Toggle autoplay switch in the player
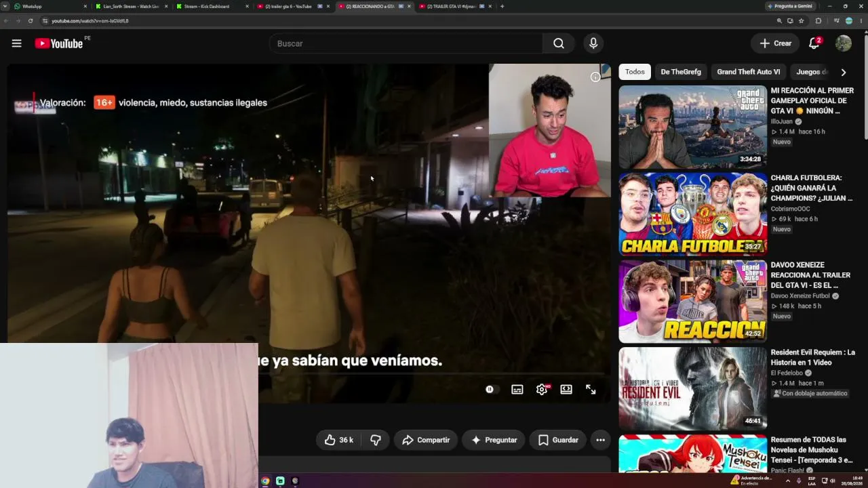868x488 pixels. point(492,390)
